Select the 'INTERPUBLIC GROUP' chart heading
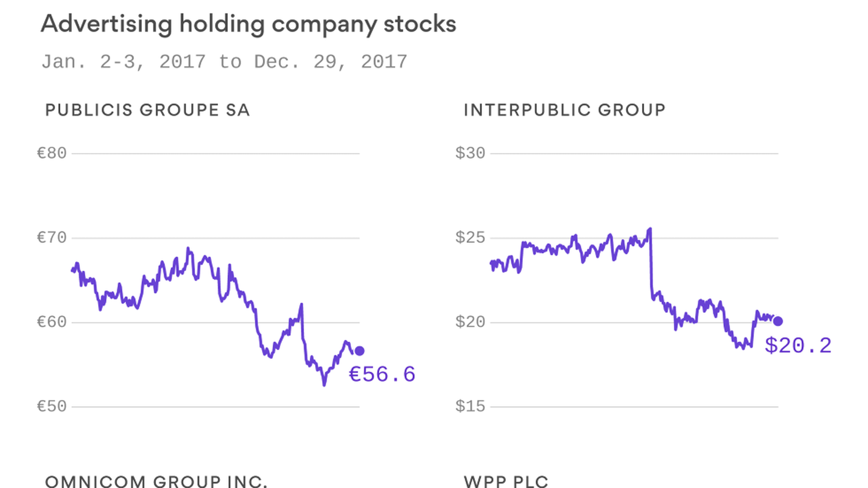 [564, 110]
